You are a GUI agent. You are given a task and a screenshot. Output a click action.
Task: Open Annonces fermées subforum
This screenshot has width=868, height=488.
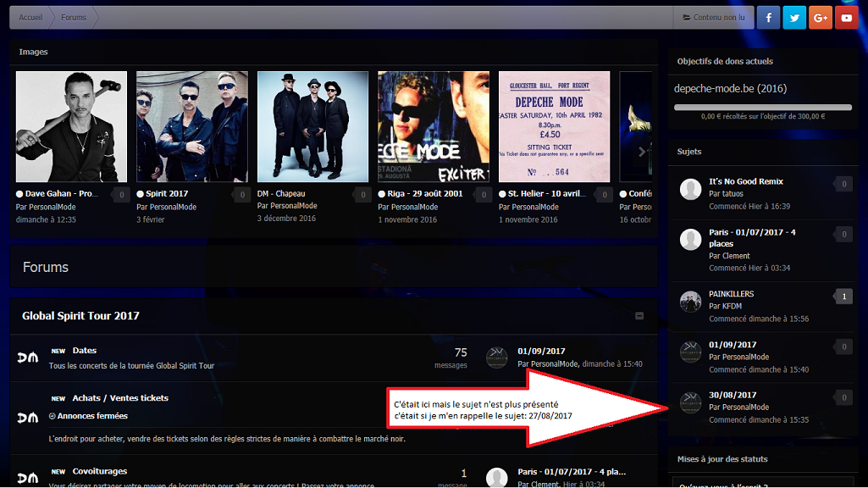click(x=92, y=416)
